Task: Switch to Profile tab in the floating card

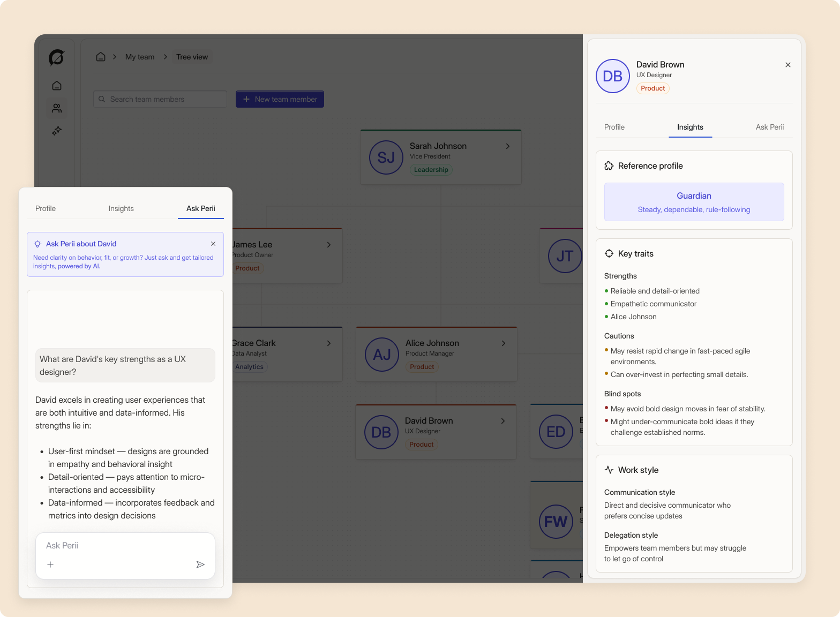Action: [46, 208]
